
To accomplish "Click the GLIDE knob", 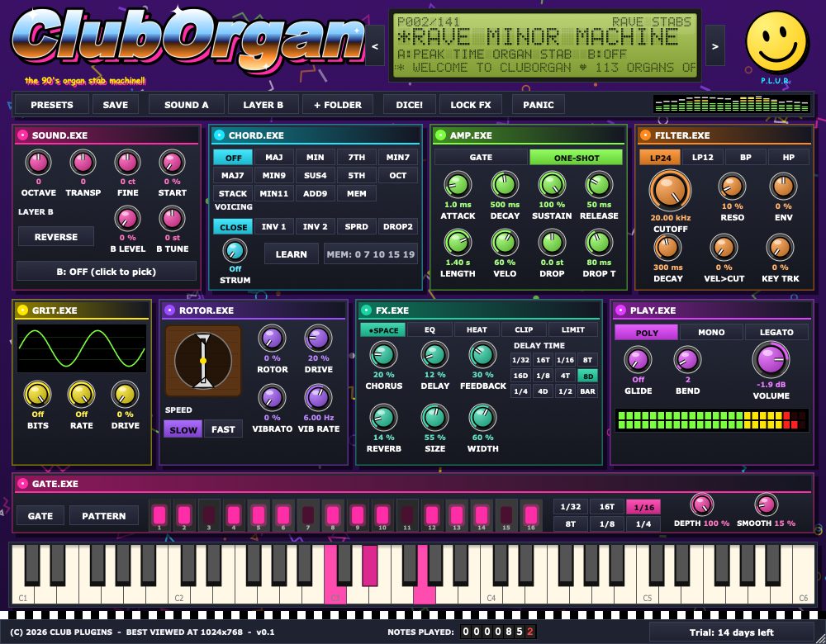I will pyautogui.click(x=638, y=360).
